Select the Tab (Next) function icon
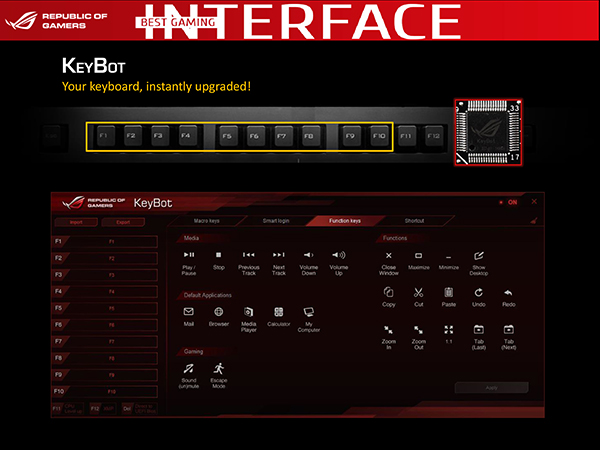This screenshot has height=450, width=600. pos(509,329)
